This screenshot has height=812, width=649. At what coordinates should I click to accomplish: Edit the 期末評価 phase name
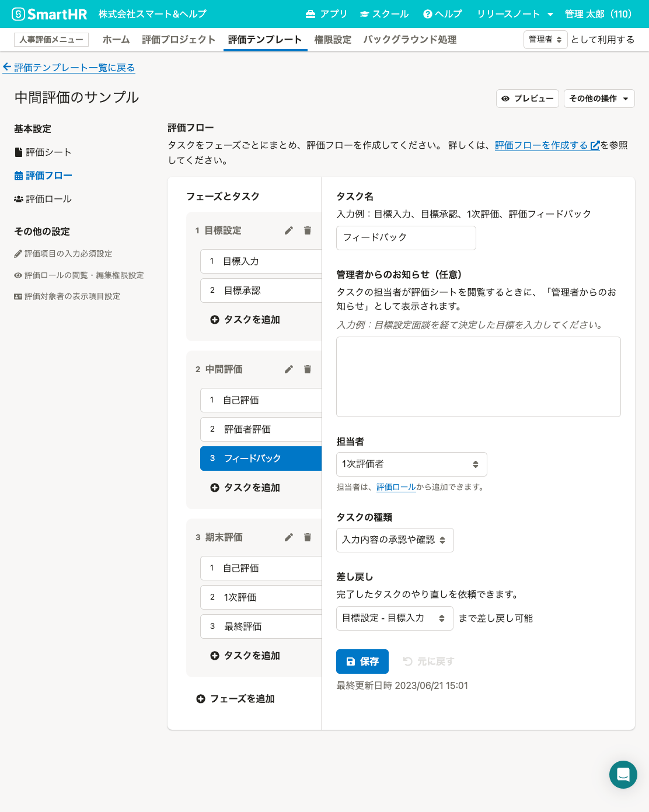pos(288,537)
